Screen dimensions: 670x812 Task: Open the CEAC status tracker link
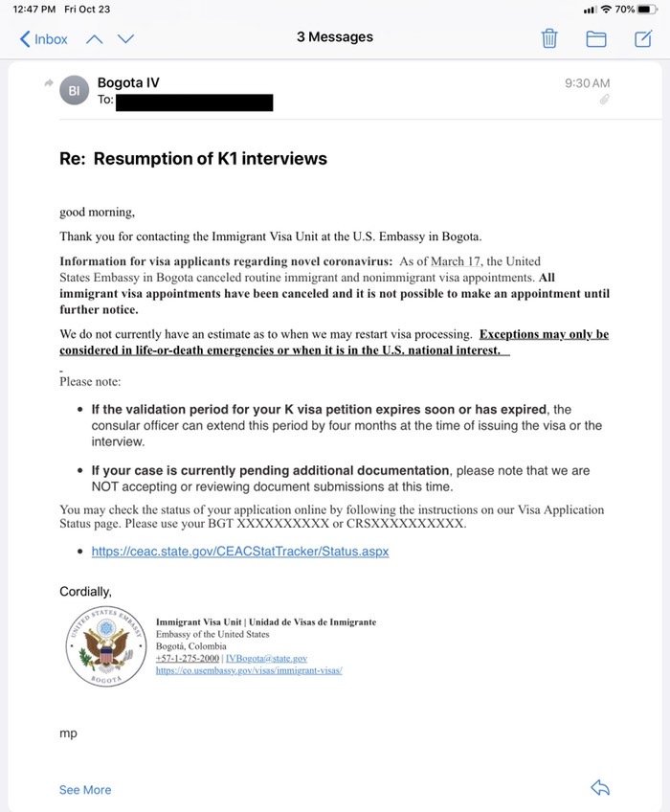click(240, 551)
